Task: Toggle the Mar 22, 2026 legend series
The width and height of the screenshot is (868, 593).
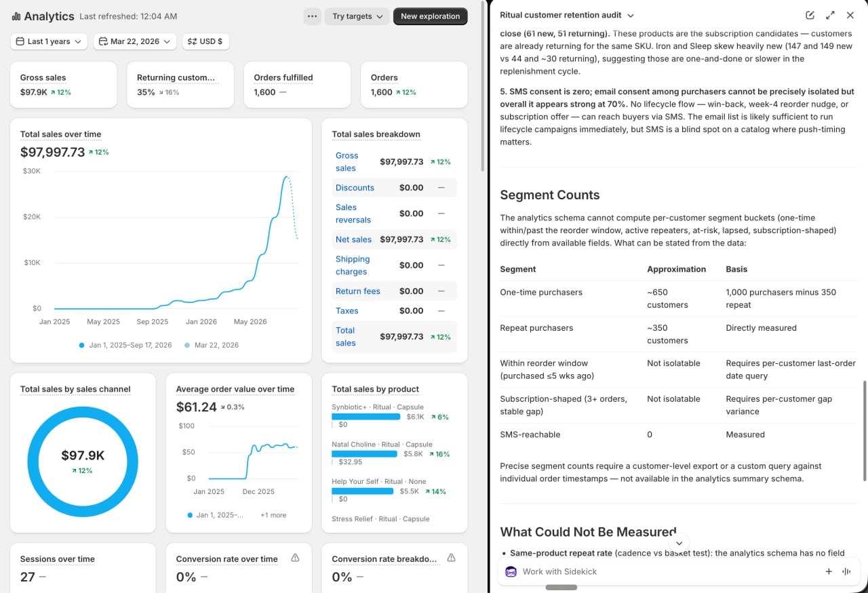Action: pyautogui.click(x=211, y=345)
